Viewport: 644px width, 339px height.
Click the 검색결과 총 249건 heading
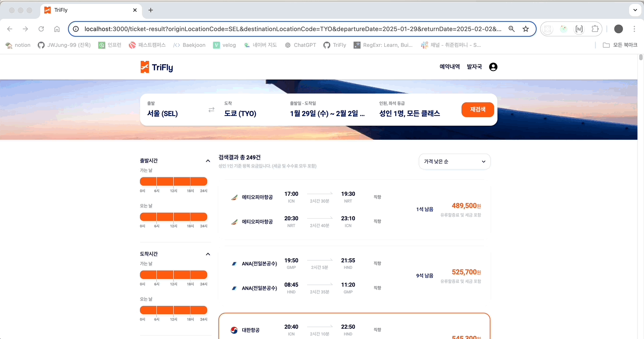[240, 157]
